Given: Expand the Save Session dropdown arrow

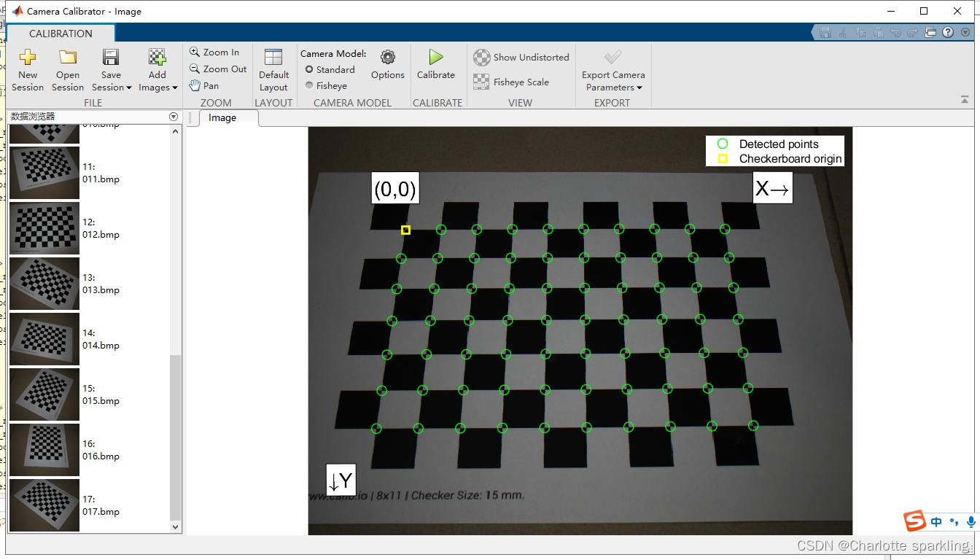Looking at the screenshot, I should [129, 88].
